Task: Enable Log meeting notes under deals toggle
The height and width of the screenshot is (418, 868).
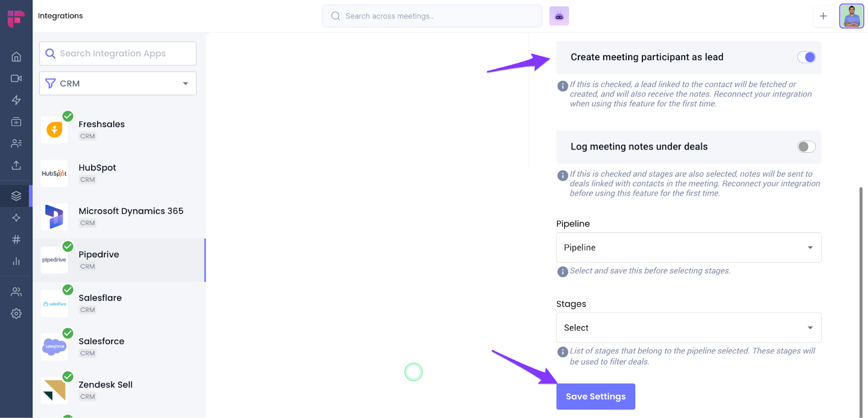Action: pyautogui.click(x=806, y=147)
